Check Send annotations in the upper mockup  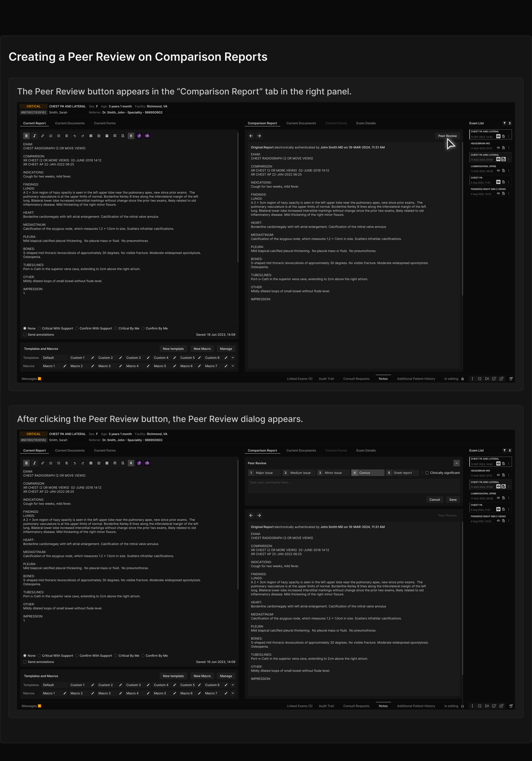pyautogui.click(x=25, y=335)
